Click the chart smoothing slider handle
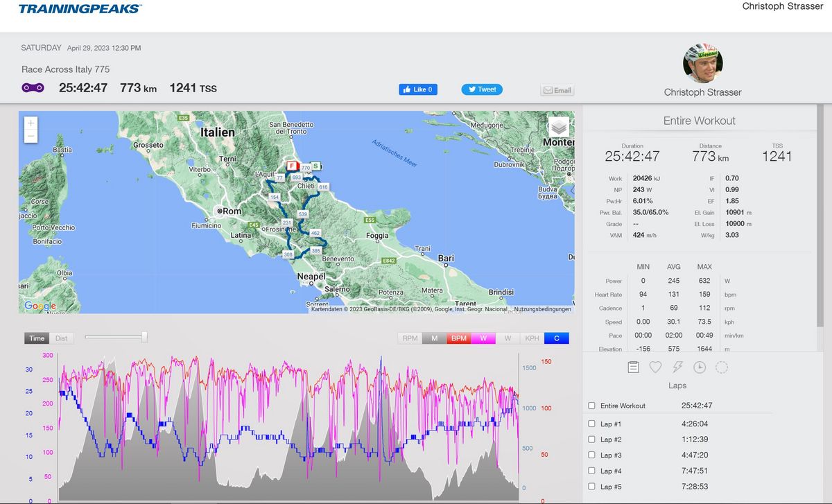Image resolution: width=832 pixels, height=504 pixels. (144, 337)
